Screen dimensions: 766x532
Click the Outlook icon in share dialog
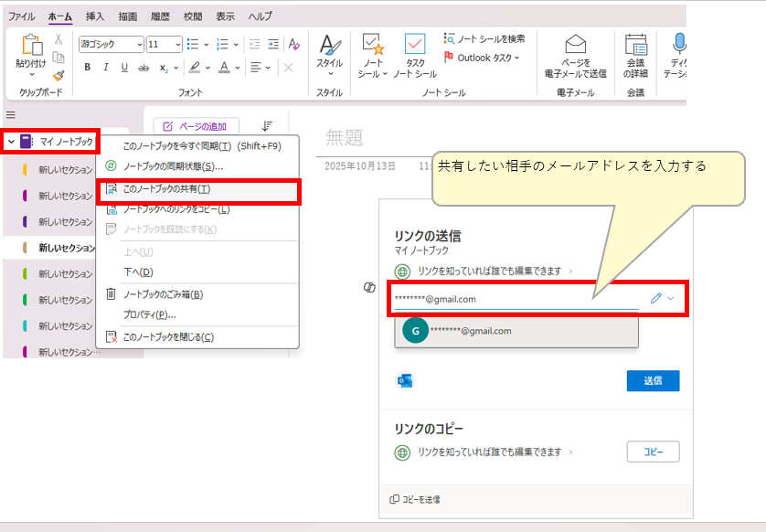(404, 381)
